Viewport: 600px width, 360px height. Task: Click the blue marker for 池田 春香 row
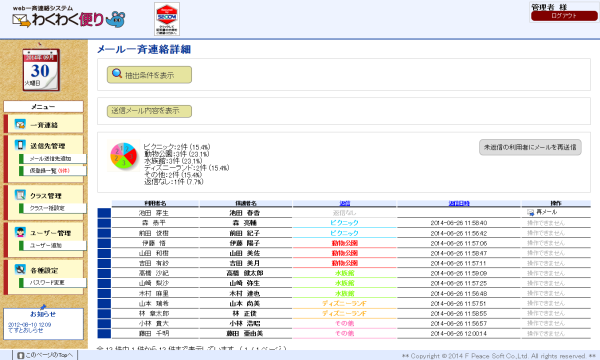click(104, 213)
